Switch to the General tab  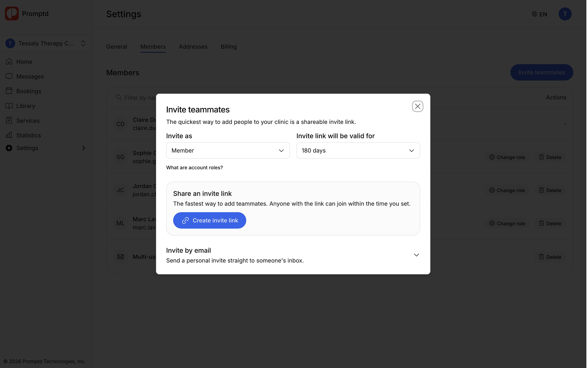click(x=117, y=47)
